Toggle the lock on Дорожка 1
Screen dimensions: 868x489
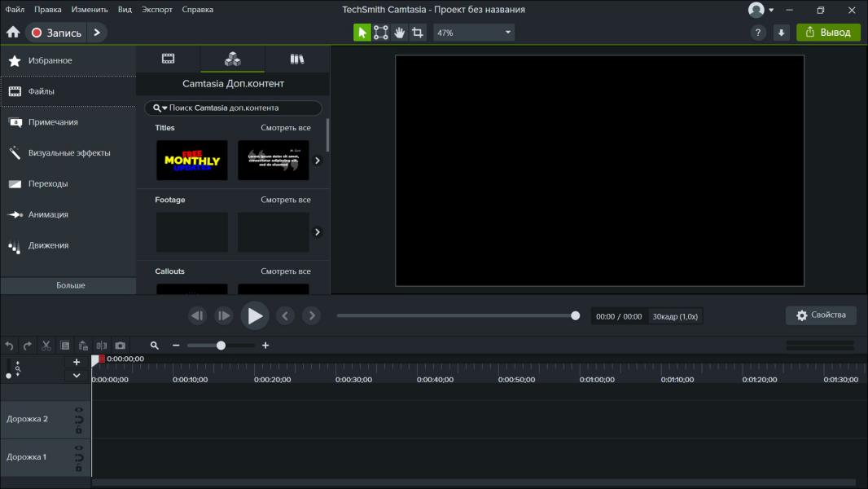(x=79, y=468)
